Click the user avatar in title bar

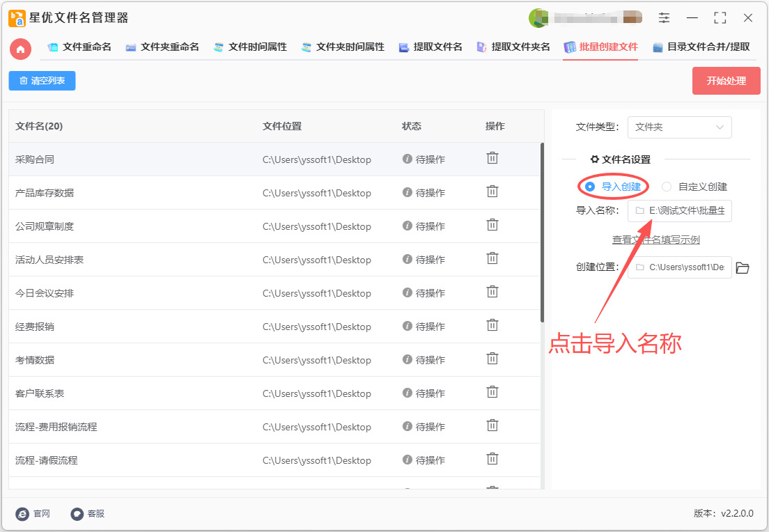[538, 18]
